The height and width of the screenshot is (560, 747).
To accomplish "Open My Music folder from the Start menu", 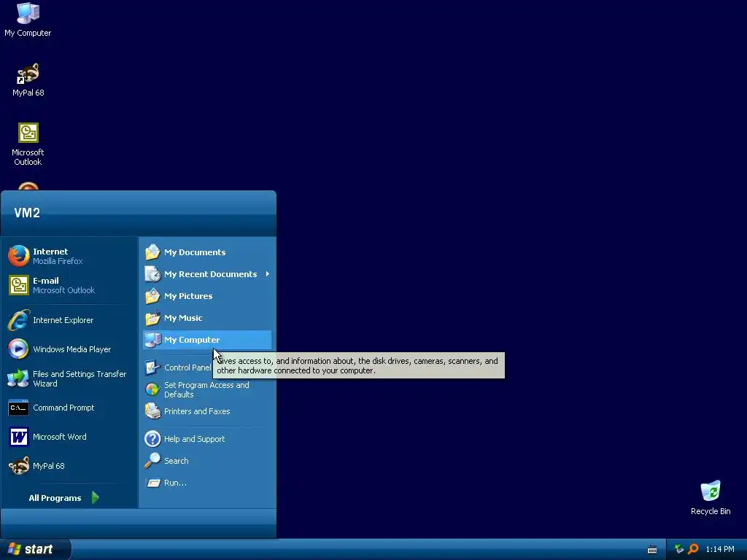I will tap(207, 318).
